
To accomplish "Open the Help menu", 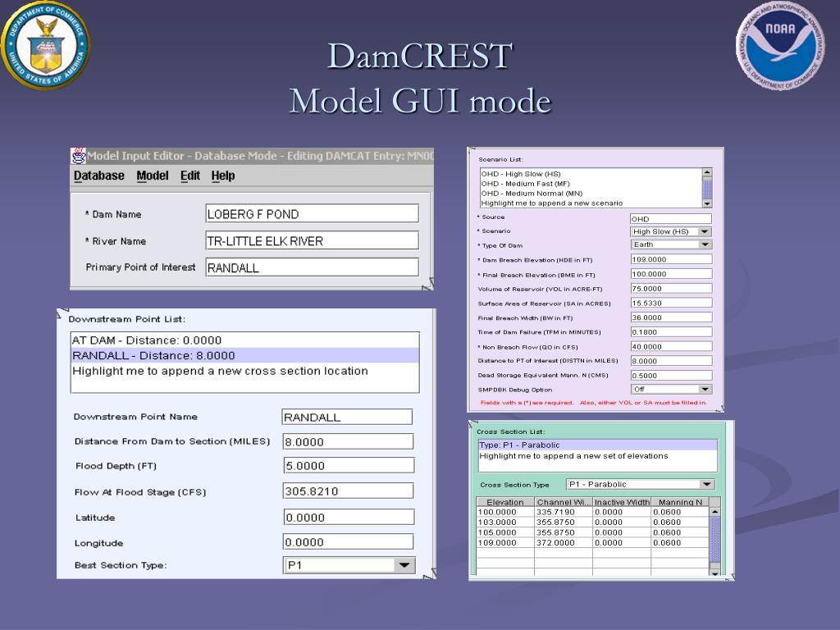I will point(223,176).
